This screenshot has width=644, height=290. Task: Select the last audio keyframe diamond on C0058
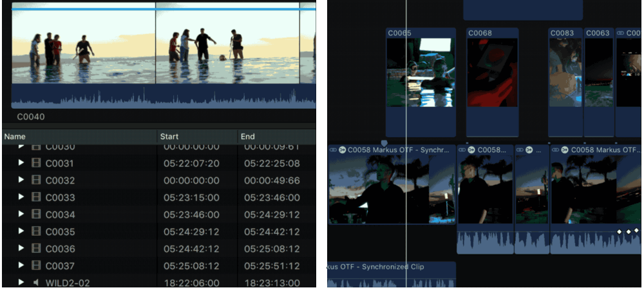[636, 230]
